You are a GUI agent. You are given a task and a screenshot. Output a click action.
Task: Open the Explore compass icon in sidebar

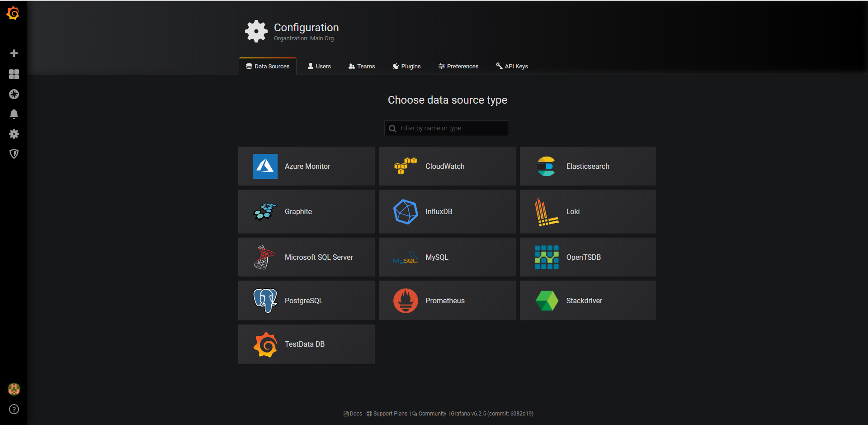tap(14, 94)
